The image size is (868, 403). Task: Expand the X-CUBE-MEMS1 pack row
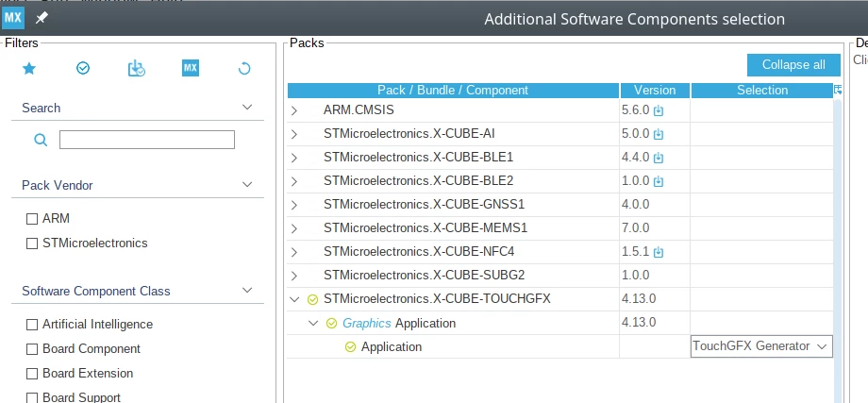coord(294,228)
